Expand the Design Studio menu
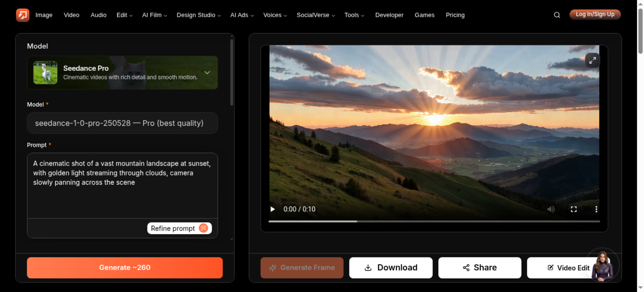Image resolution: width=644 pixels, height=292 pixels. 199,15
